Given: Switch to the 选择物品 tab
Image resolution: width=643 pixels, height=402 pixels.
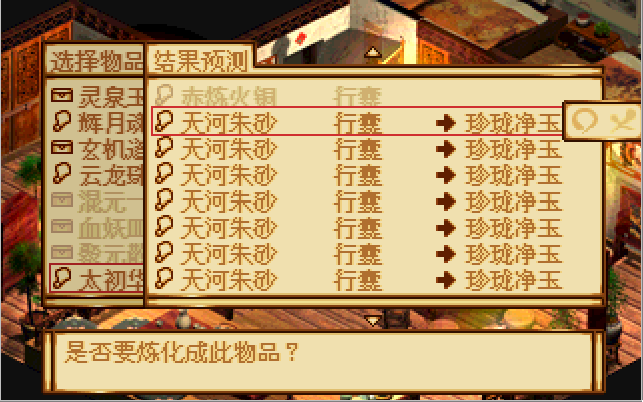Looking at the screenshot, I should pyautogui.click(x=95, y=62).
